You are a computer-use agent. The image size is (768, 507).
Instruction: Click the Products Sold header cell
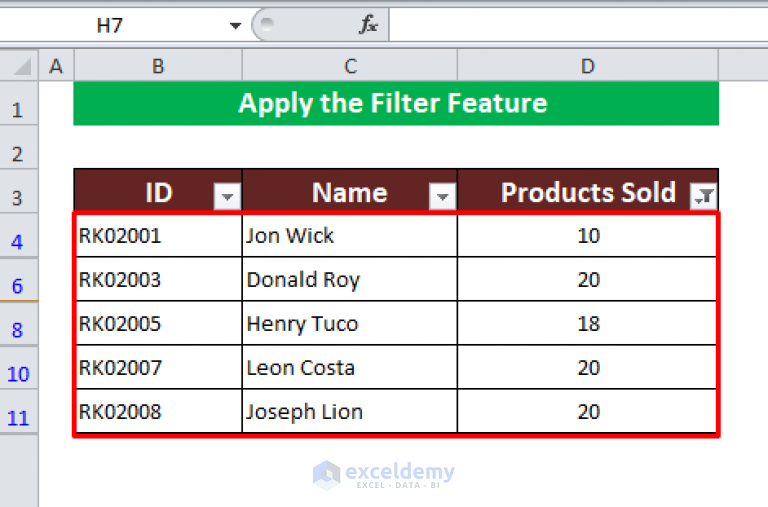tap(588, 191)
